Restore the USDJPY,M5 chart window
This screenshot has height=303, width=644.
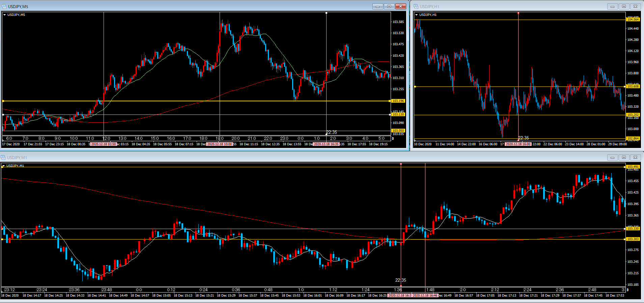(389, 6)
